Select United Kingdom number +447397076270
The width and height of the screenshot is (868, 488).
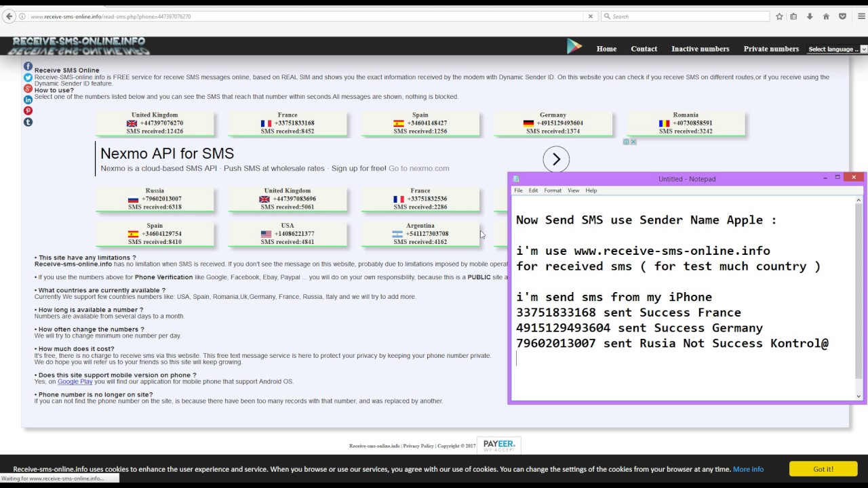point(155,123)
